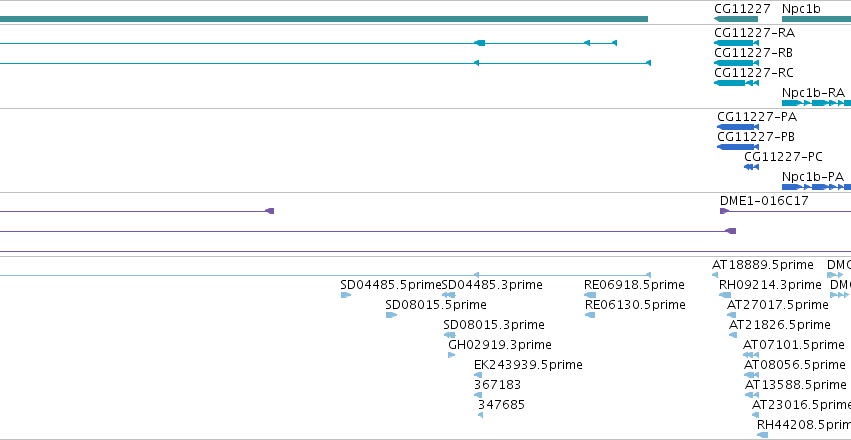The image size is (851, 440).
Task: Open EST EK243939.5prime
Action: 528,365
